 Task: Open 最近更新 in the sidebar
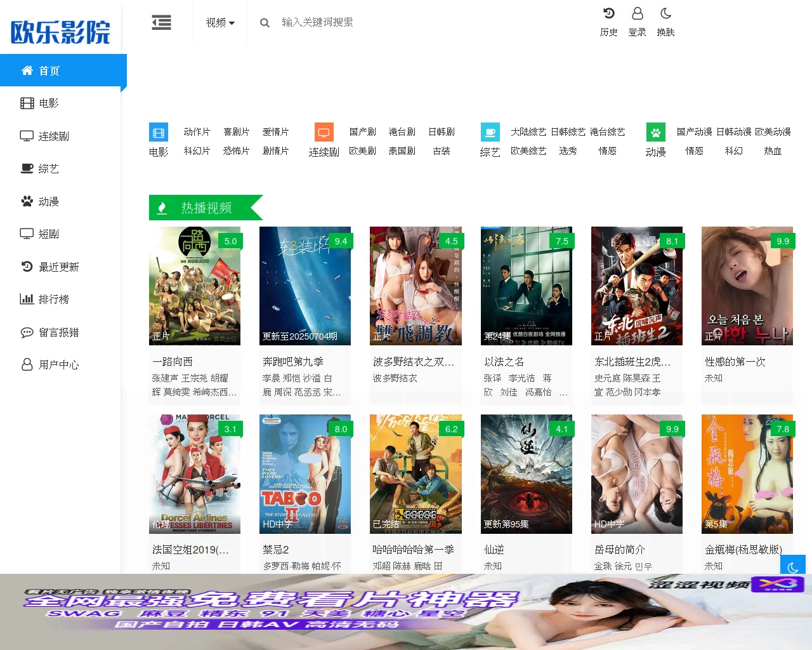[x=60, y=267]
